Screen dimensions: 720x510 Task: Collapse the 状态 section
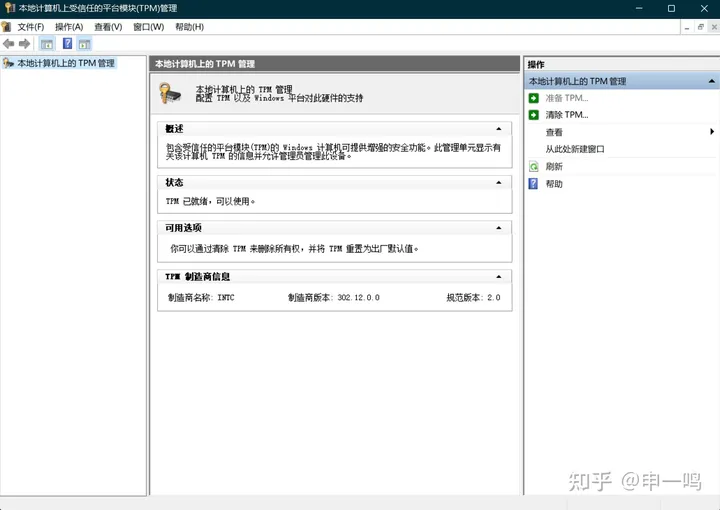pos(499,183)
